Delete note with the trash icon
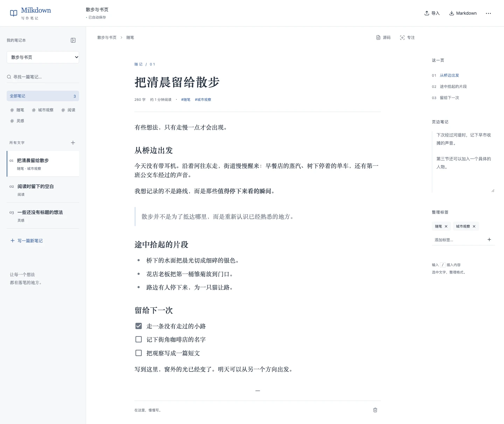 (x=375, y=410)
